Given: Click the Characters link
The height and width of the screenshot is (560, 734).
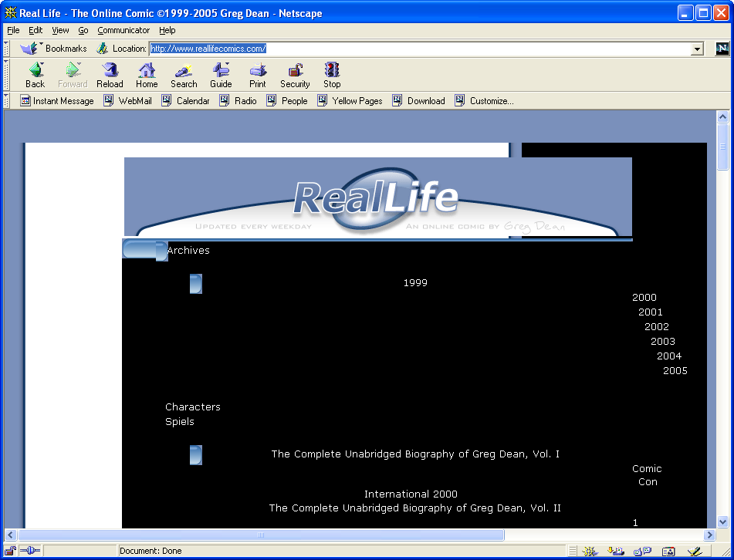Looking at the screenshot, I should (193, 407).
